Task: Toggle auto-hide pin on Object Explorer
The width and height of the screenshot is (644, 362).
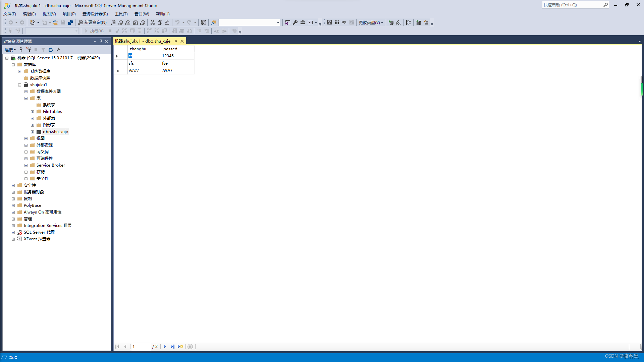Action: [101, 41]
